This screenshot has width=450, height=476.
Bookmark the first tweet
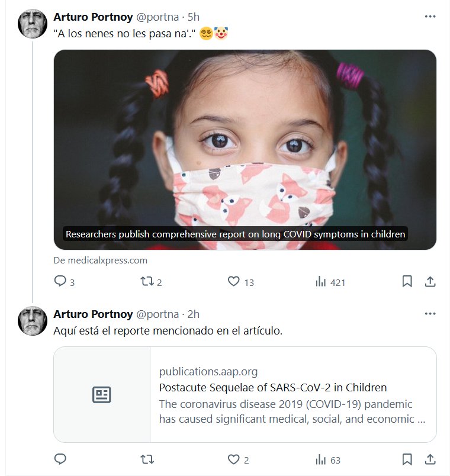407,282
